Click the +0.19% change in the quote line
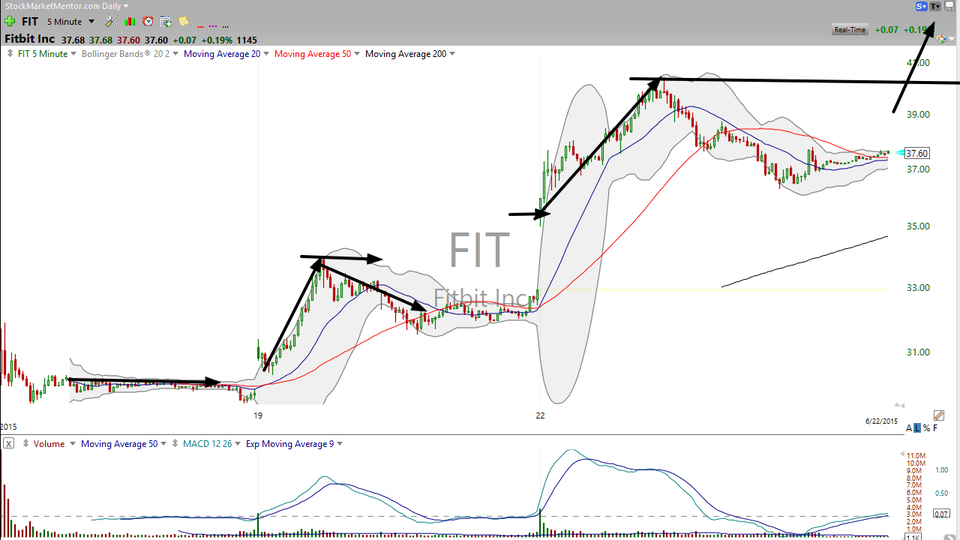This screenshot has width=960, height=540. tap(216, 40)
